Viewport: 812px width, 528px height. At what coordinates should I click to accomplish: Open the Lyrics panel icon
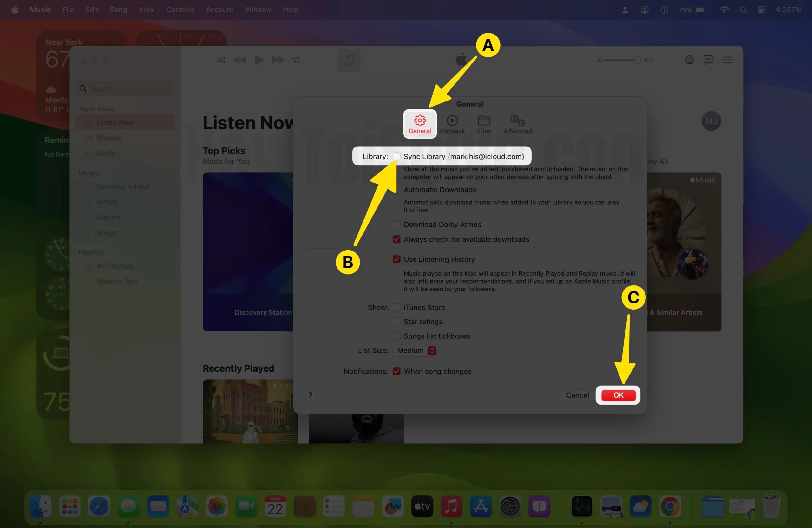point(708,60)
